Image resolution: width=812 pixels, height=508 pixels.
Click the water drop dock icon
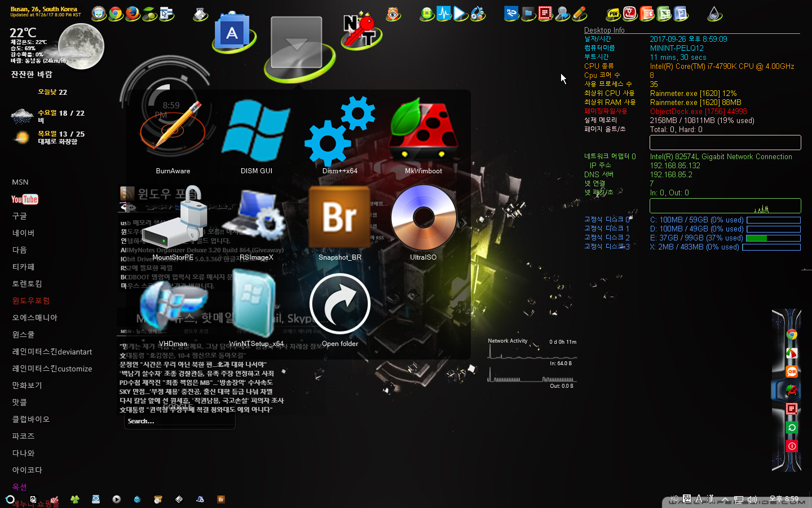pos(714,13)
